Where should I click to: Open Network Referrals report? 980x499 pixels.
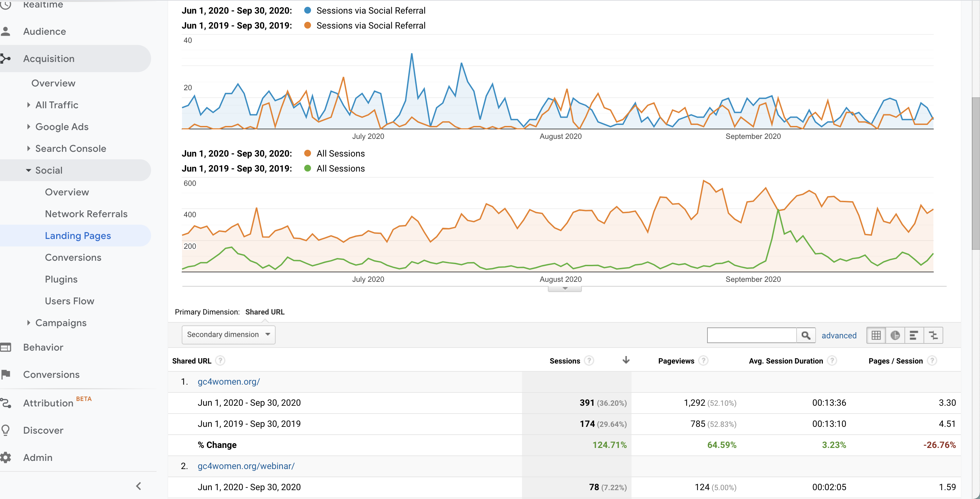click(x=86, y=214)
